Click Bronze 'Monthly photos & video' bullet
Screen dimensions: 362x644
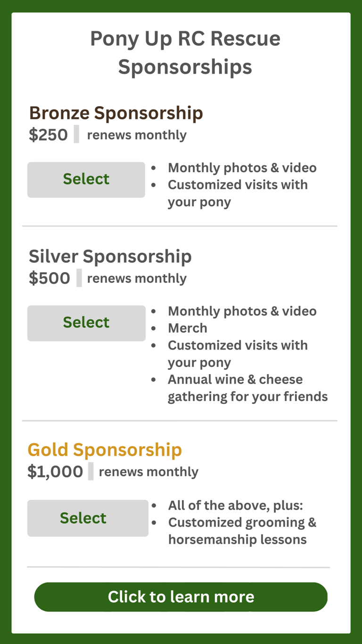click(x=242, y=168)
